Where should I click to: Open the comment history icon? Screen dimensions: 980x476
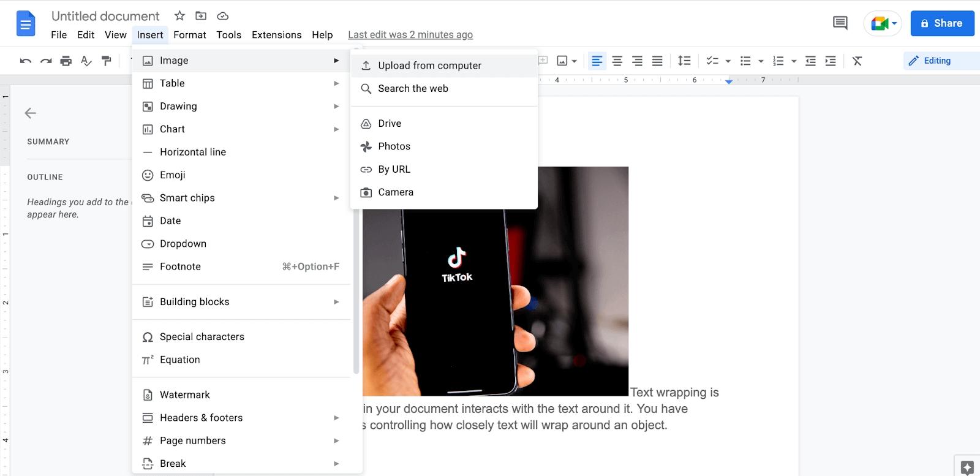click(x=840, y=23)
